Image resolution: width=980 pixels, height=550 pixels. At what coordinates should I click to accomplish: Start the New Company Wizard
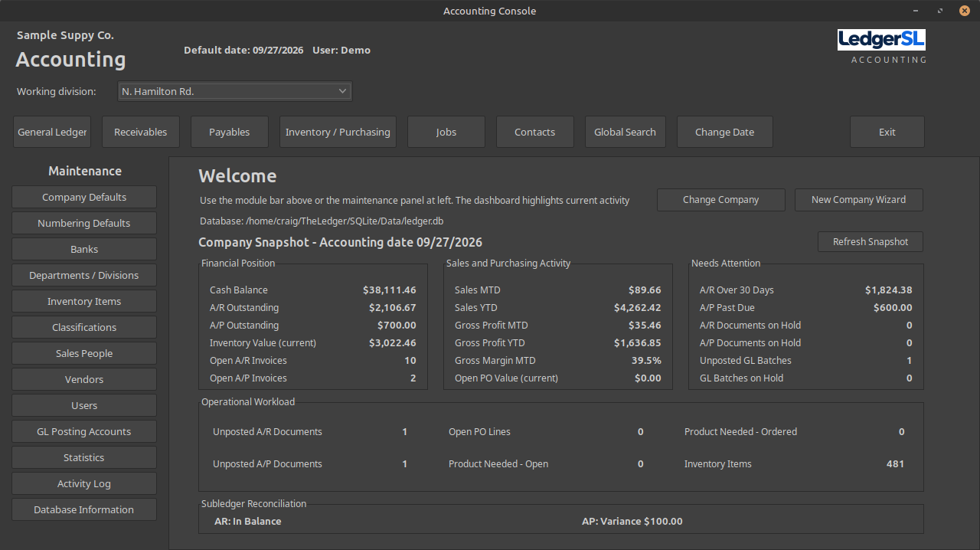click(x=859, y=200)
